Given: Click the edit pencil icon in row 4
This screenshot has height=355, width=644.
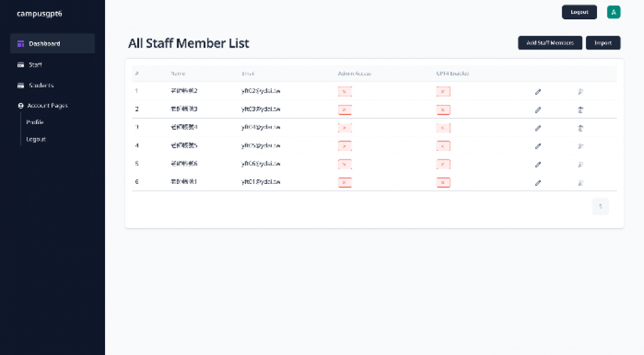Looking at the screenshot, I should coord(538,146).
